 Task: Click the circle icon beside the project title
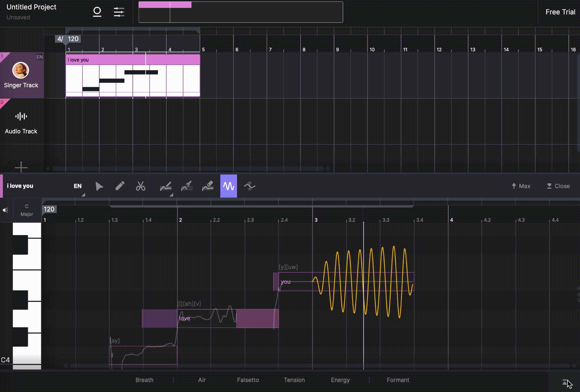tap(97, 12)
